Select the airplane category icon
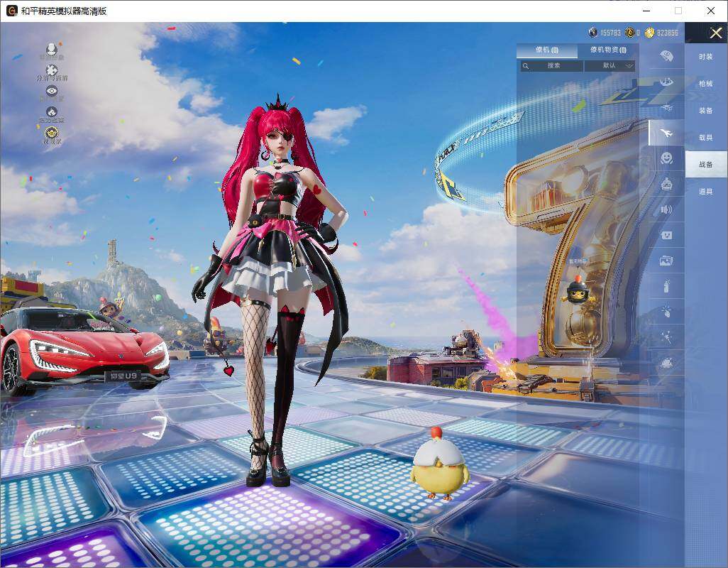 667,133
